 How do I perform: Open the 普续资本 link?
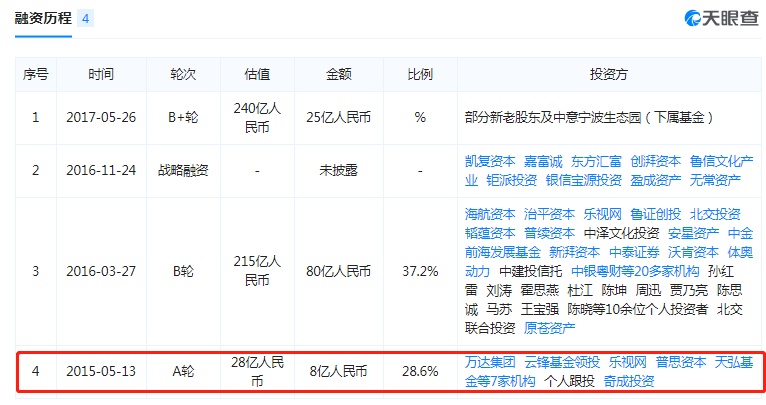click(549, 233)
